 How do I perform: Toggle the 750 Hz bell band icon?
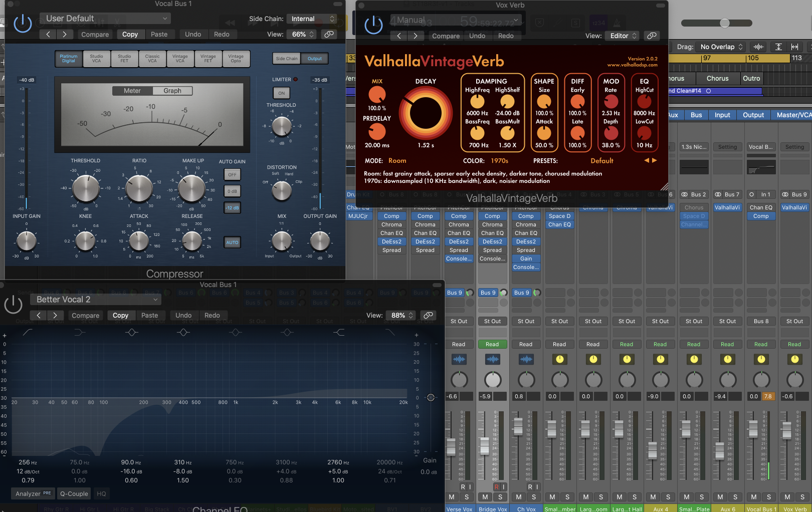[x=235, y=332]
